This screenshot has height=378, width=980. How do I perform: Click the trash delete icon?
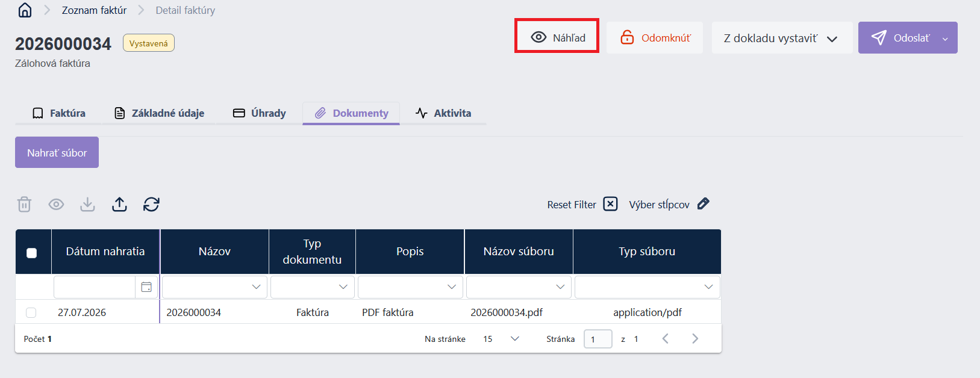24,205
